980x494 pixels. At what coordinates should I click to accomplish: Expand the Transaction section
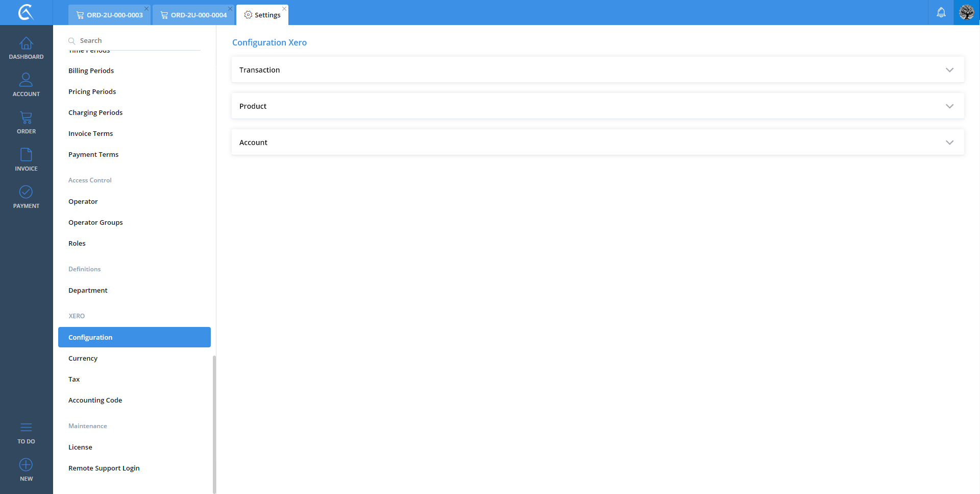(597, 70)
